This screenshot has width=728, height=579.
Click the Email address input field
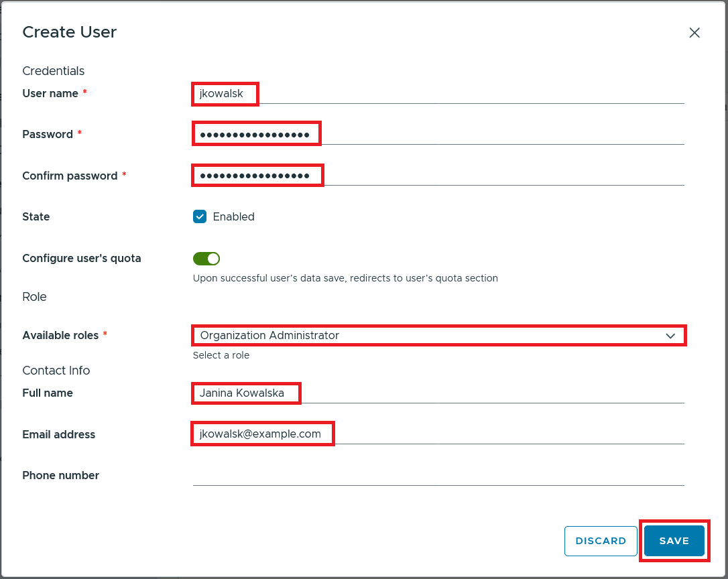pos(436,434)
